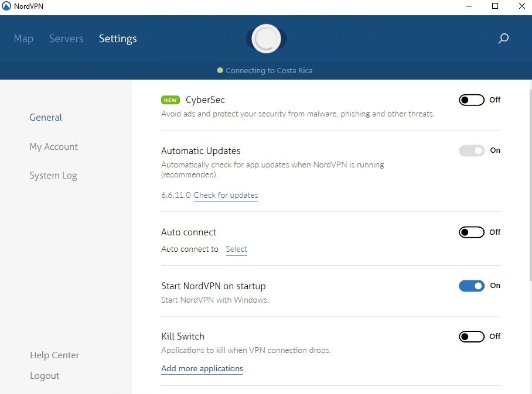Click the Check for updates link
This screenshot has height=394, width=532.
click(226, 196)
